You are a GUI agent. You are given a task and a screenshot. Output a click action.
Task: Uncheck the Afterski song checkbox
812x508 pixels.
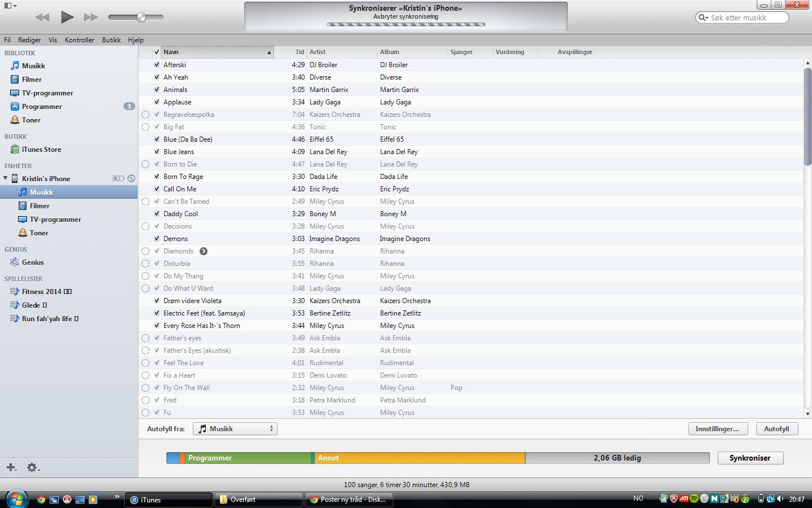pyautogui.click(x=157, y=65)
